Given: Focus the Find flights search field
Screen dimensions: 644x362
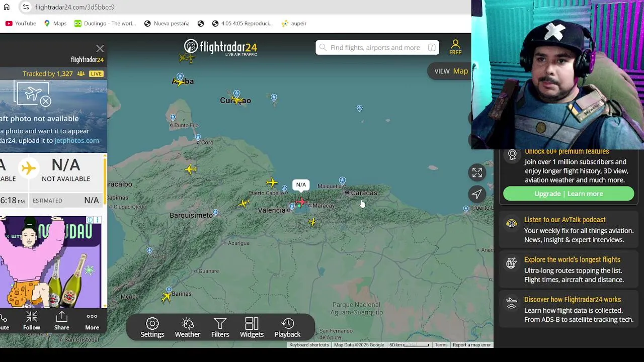Looking at the screenshot, I should pos(377,47).
